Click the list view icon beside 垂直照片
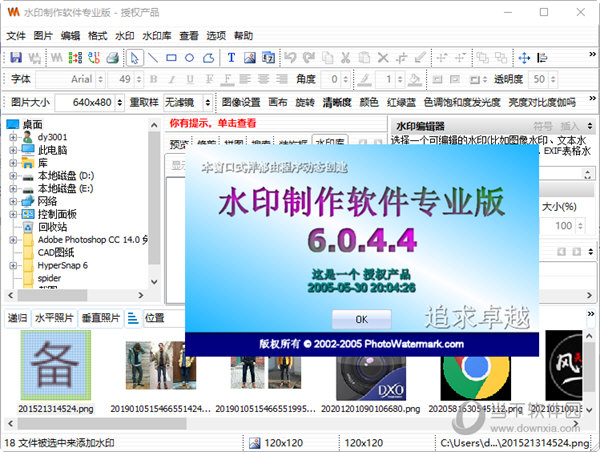 [x=133, y=318]
